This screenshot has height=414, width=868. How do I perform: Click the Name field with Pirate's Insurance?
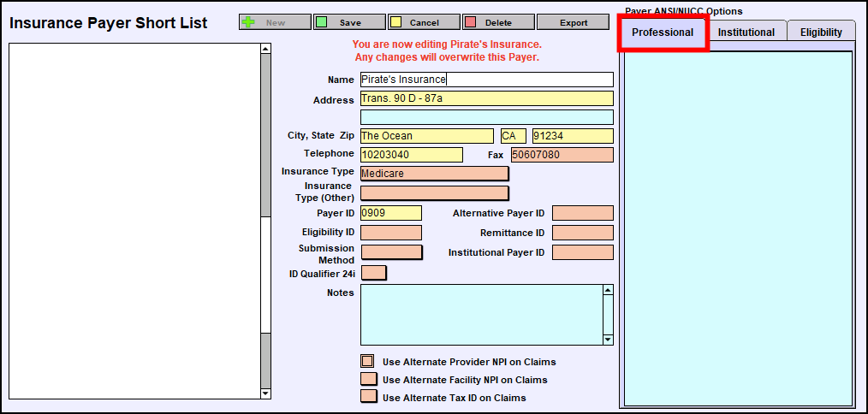pos(486,80)
